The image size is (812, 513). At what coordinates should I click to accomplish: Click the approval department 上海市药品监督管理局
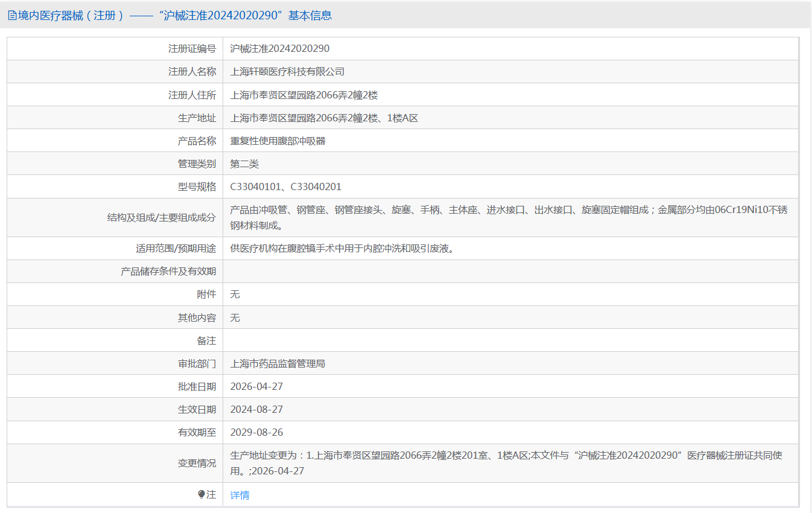click(278, 363)
